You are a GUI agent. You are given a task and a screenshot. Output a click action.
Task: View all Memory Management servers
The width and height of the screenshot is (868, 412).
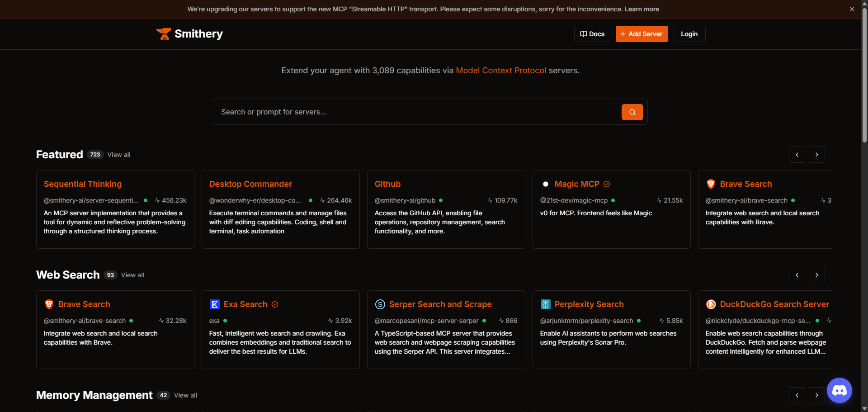click(185, 395)
